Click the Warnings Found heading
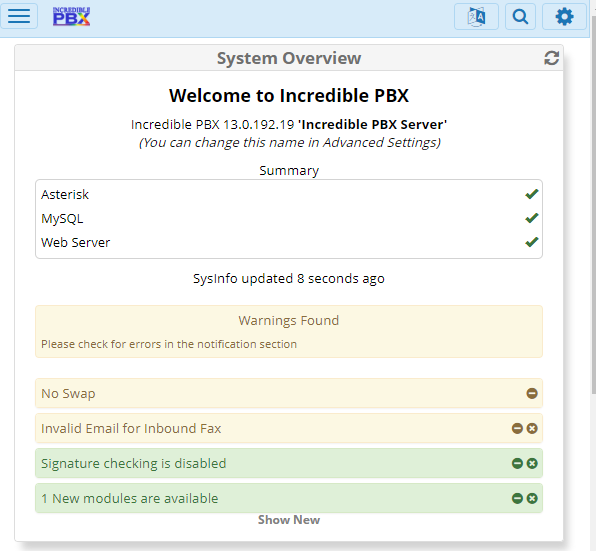596x551 pixels. click(288, 320)
